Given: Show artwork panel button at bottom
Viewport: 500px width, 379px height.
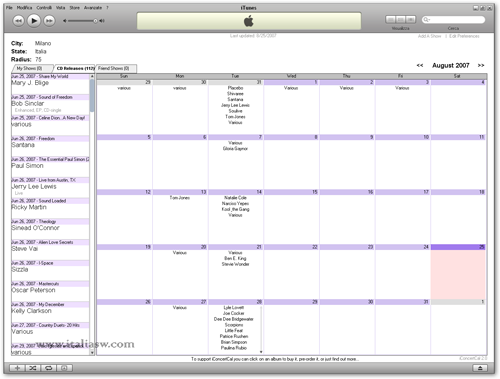Looking at the screenshot, I should (x=64, y=368).
